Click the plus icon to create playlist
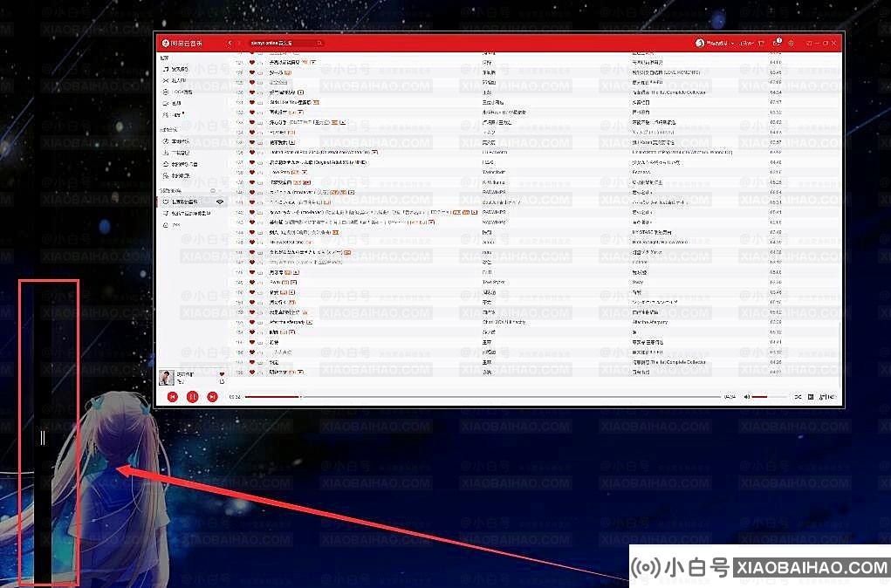 coord(213,191)
